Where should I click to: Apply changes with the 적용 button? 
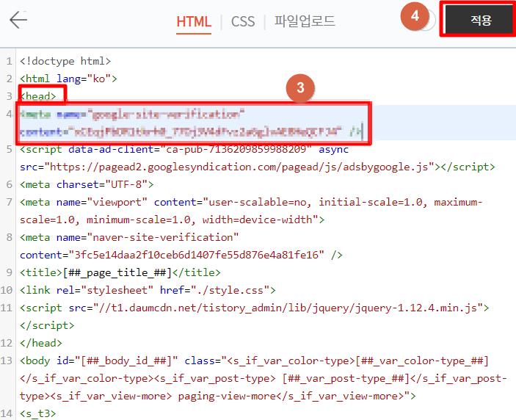click(481, 21)
